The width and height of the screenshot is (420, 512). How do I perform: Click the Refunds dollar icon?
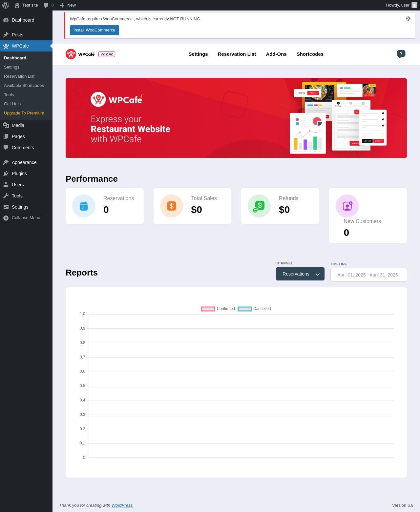point(259,206)
